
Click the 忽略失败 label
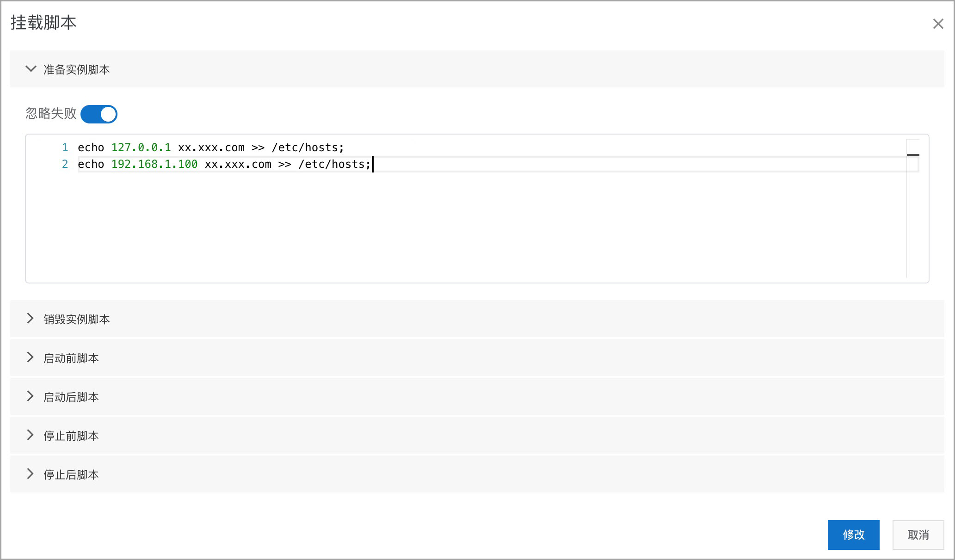pyautogui.click(x=51, y=113)
